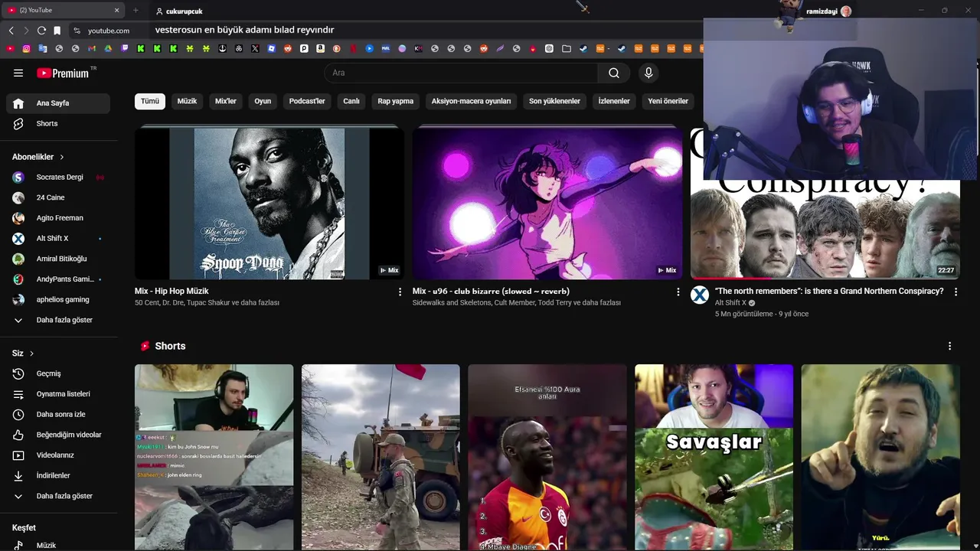Select Son yüklenenler filter chip
Viewport: 980px width, 551px height.
coord(554,101)
